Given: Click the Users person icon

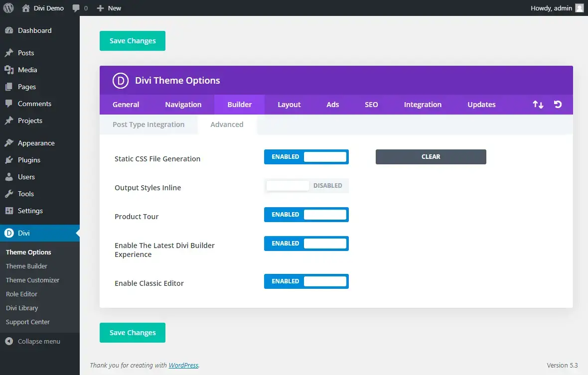Looking at the screenshot, I should tap(9, 177).
